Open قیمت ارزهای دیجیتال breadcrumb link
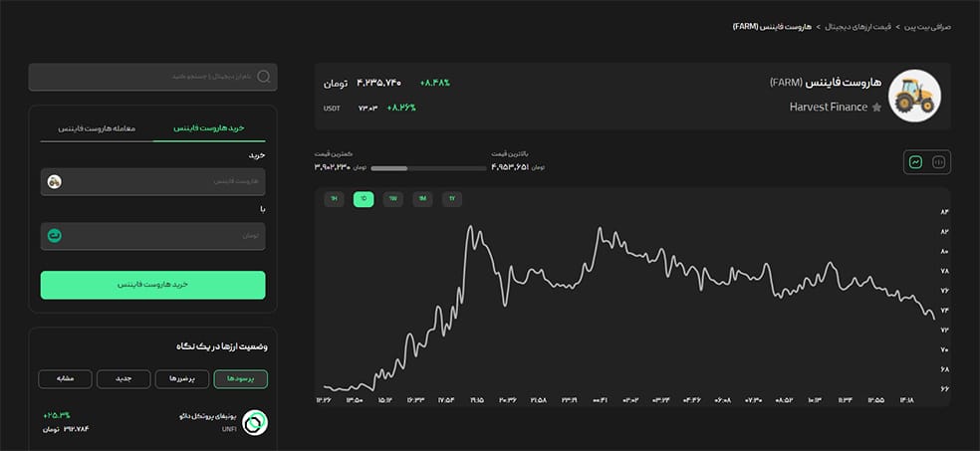Screen dimensions: 980x451 click(860, 28)
